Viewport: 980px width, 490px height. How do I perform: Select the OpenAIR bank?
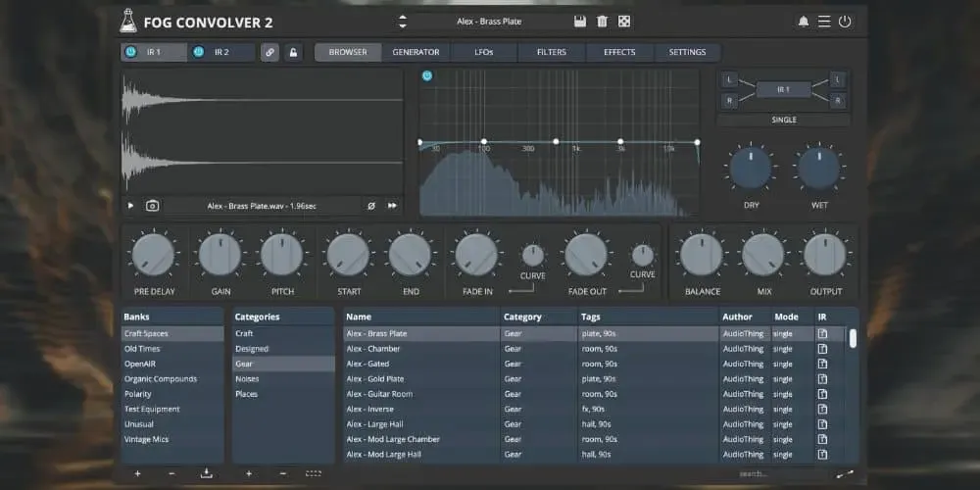coord(172,364)
